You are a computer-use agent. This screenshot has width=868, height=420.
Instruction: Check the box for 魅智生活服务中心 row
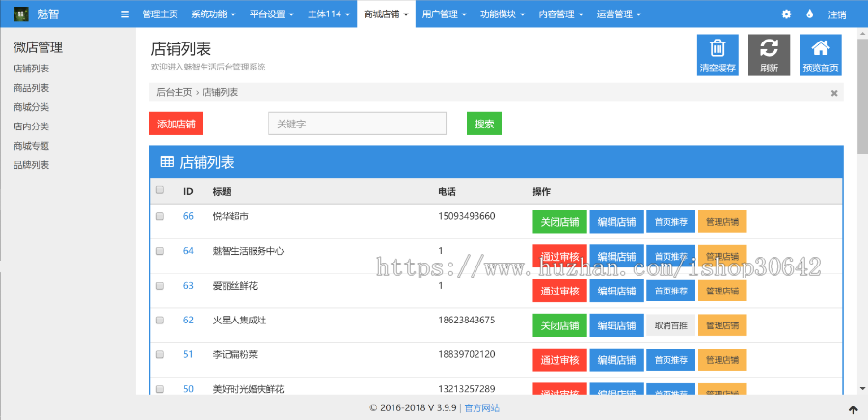160,251
